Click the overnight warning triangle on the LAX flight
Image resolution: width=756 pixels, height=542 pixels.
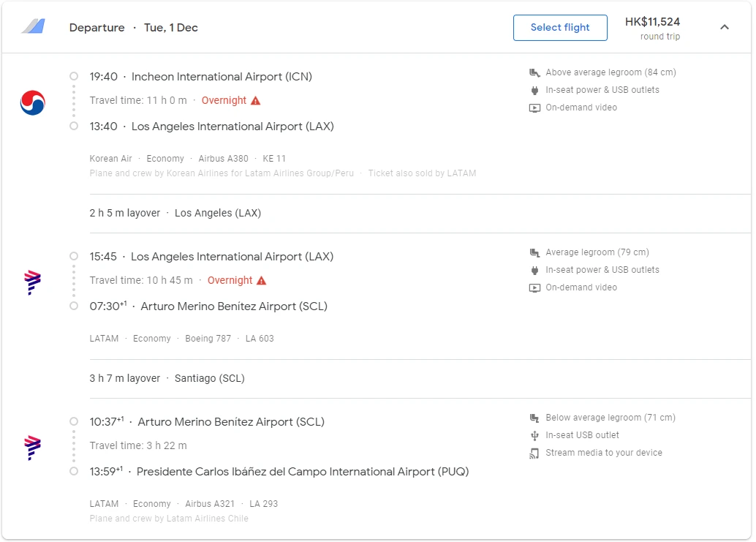(261, 280)
